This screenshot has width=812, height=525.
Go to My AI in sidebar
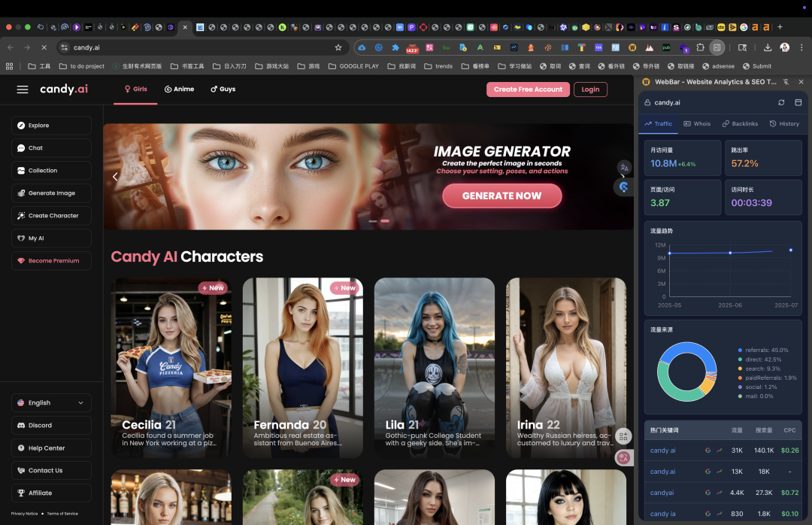[x=51, y=238]
